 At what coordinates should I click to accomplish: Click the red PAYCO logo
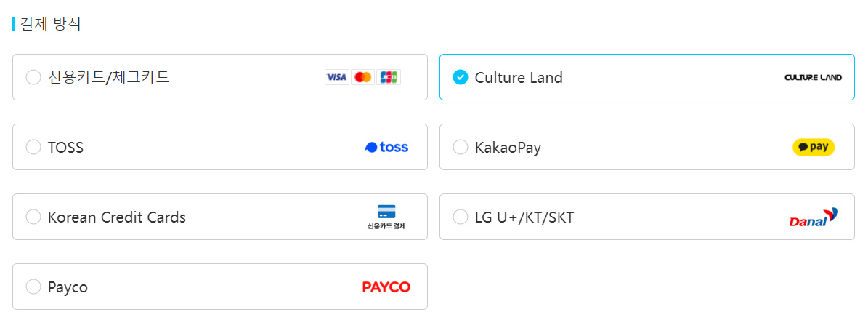386,287
